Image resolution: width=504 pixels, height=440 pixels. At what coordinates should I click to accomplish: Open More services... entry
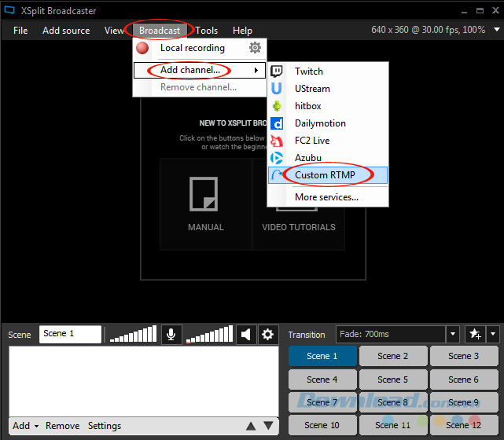point(328,197)
